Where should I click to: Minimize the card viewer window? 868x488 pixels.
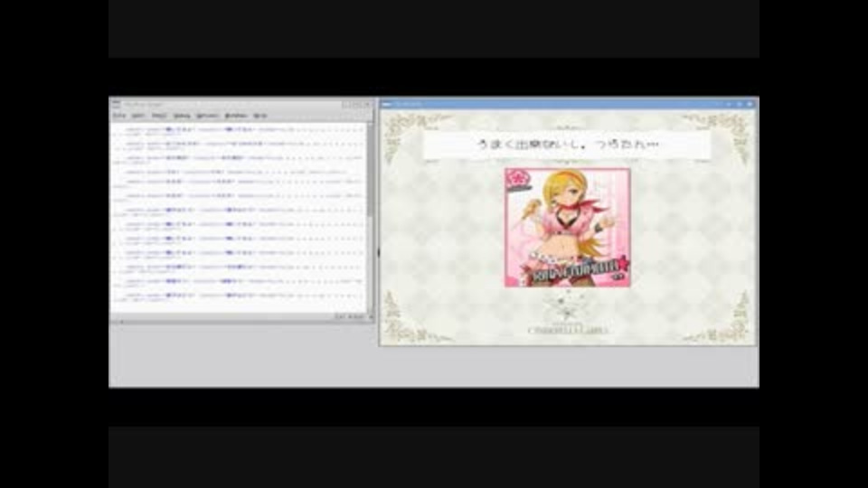pyautogui.click(x=729, y=103)
